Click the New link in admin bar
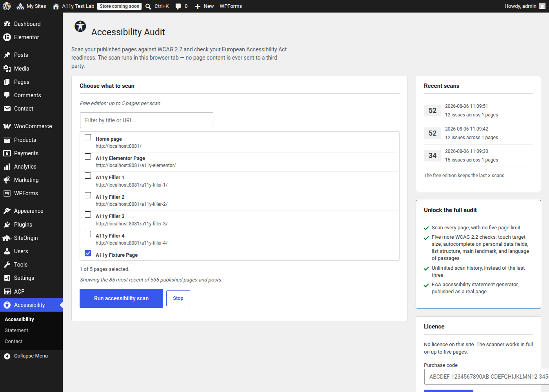The width and height of the screenshot is (549, 392). point(209,6)
